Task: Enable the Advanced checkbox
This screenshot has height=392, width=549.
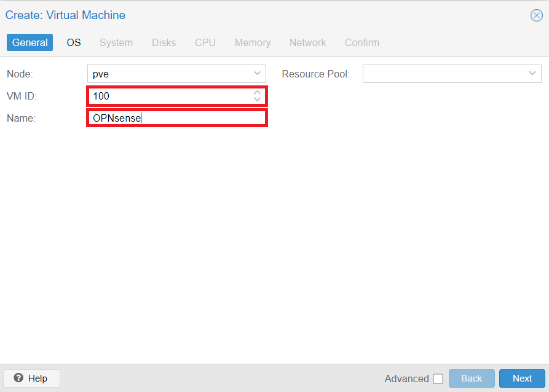Action: [x=438, y=378]
